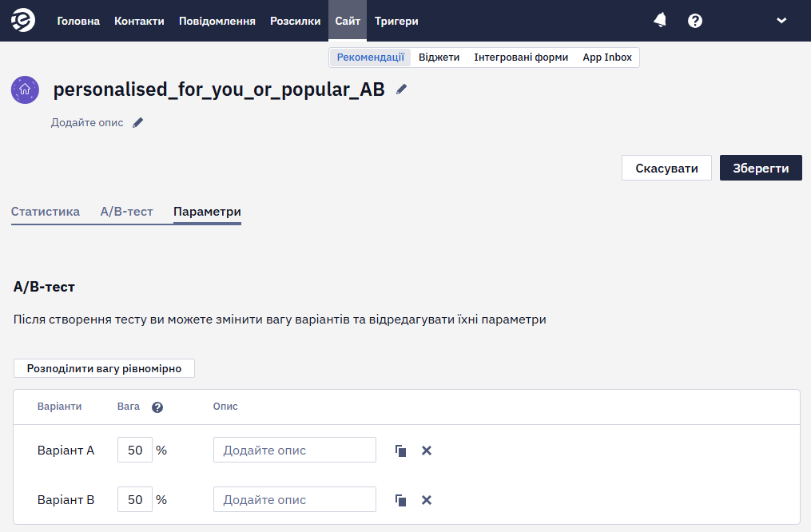Click the purple home recommendation icon
This screenshot has height=532, width=811.
[x=25, y=90]
